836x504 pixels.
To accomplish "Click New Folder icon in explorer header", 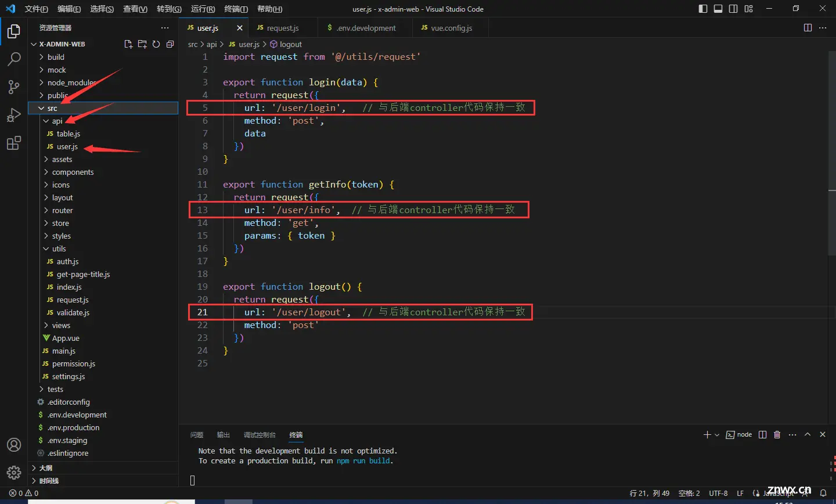I will (x=142, y=44).
